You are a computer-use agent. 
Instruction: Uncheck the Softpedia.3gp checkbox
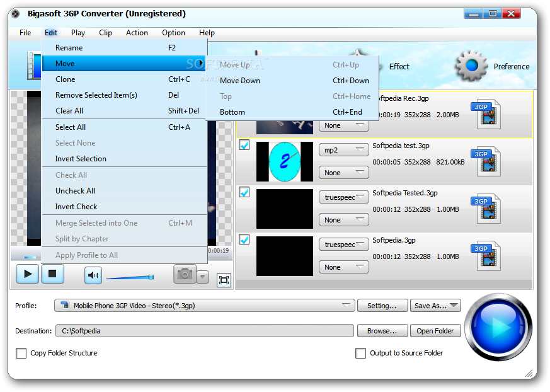tap(244, 239)
